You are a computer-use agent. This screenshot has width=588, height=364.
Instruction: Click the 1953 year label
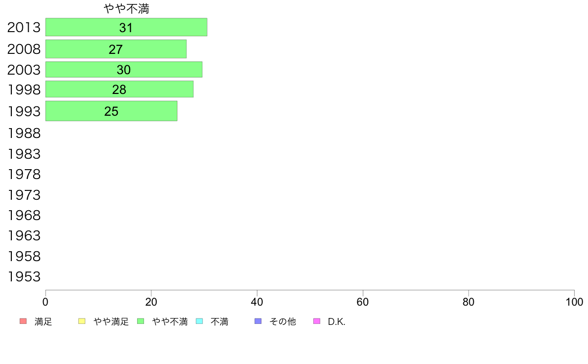tap(24, 276)
